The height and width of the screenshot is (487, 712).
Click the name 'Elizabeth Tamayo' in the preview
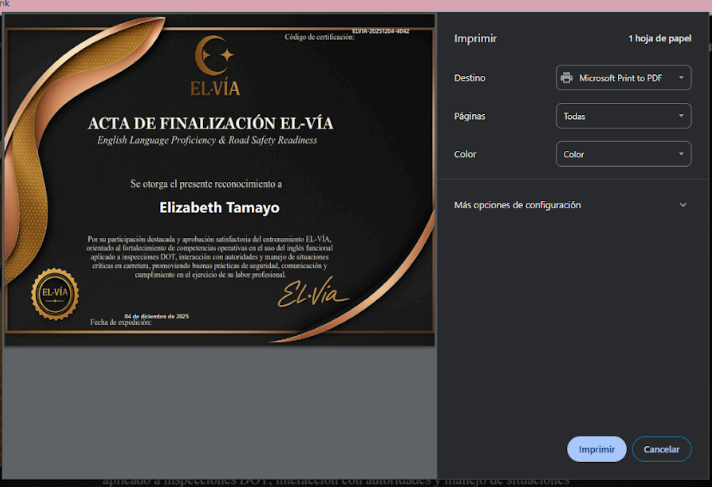[219, 208]
